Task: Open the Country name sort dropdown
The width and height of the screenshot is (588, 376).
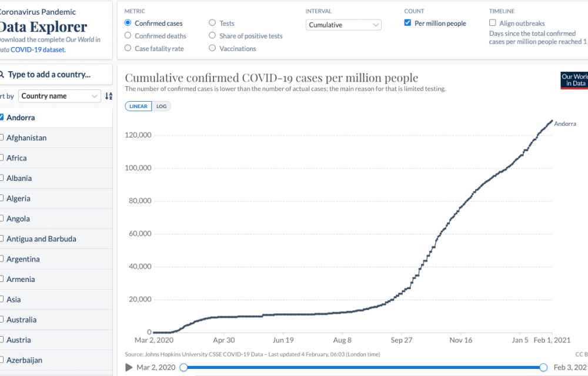Action: tap(59, 96)
